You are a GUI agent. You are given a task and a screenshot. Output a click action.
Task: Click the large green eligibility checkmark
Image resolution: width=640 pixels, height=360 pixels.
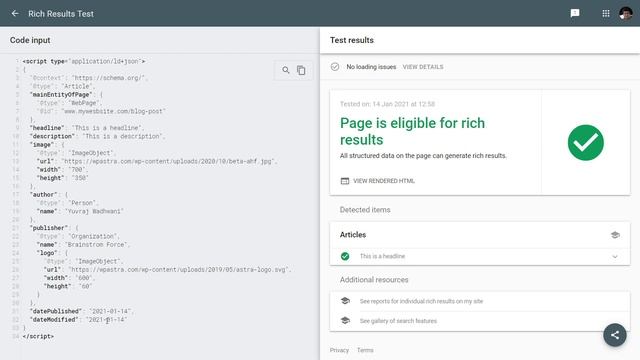[x=586, y=142]
